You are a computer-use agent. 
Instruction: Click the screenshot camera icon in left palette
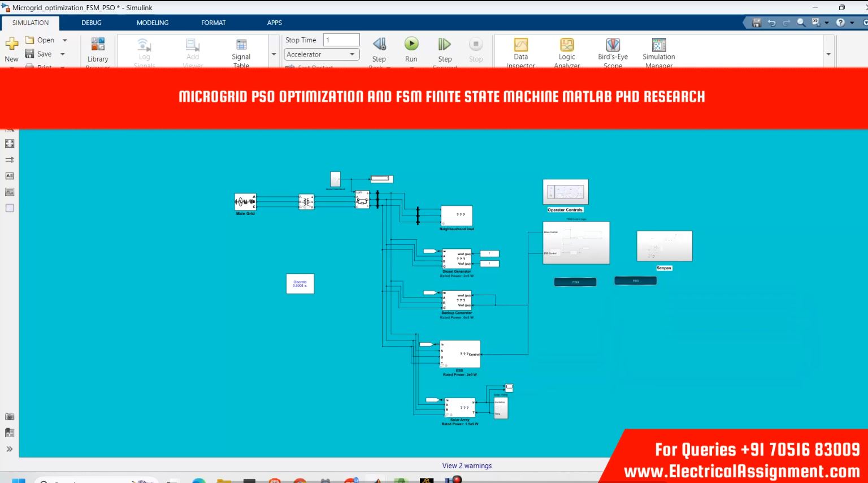tap(10, 416)
